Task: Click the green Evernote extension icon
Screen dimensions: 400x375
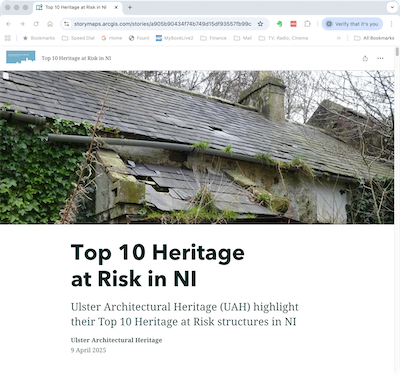Action: click(280, 24)
